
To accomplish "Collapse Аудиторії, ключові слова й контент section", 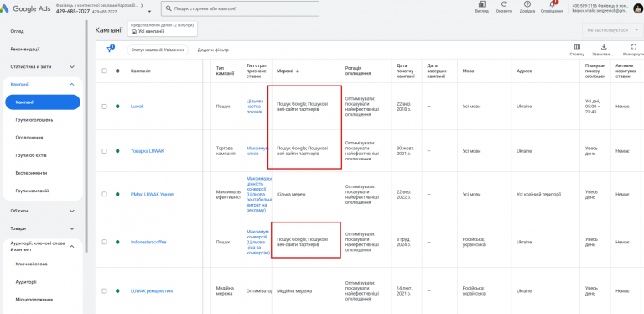I will coord(72,247).
